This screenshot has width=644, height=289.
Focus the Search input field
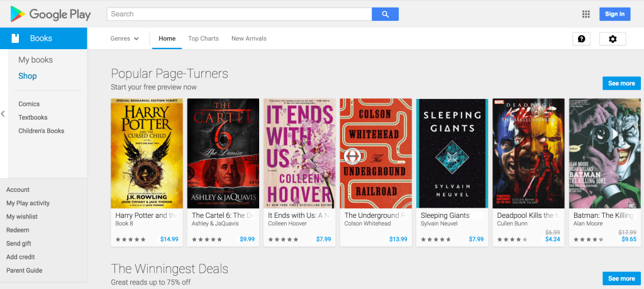(239, 14)
